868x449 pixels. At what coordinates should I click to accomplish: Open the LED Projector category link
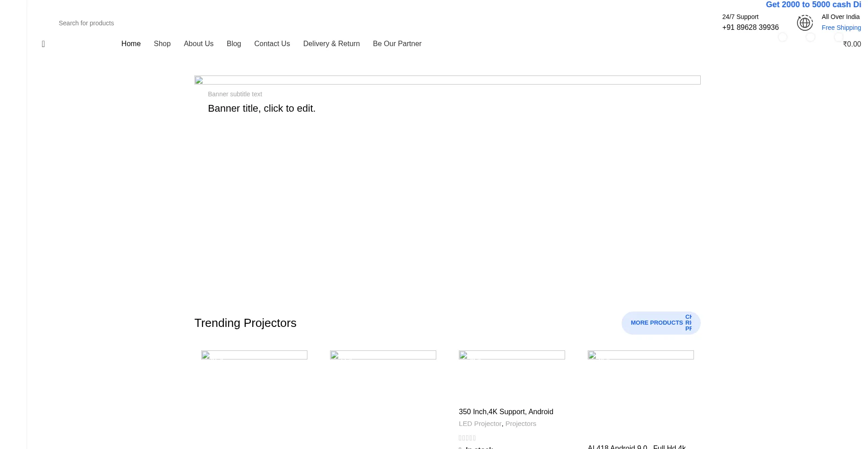point(480,424)
